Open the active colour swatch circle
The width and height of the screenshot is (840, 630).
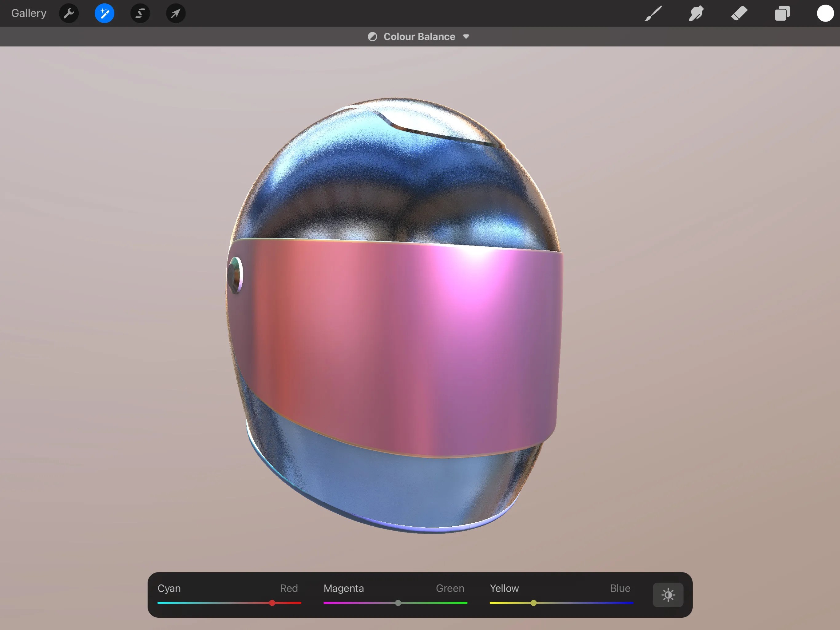(x=825, y=13)
